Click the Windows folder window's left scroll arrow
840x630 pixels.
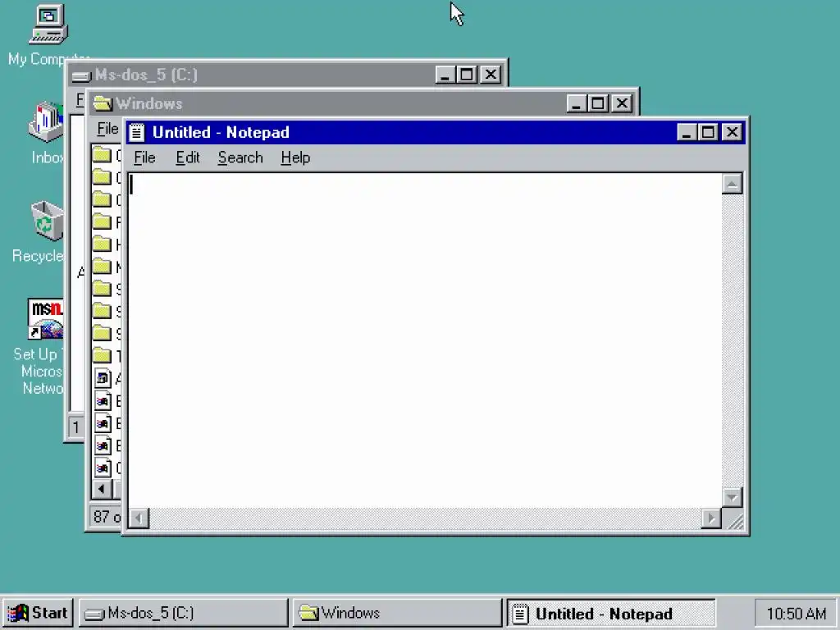[x=101, y=489]
